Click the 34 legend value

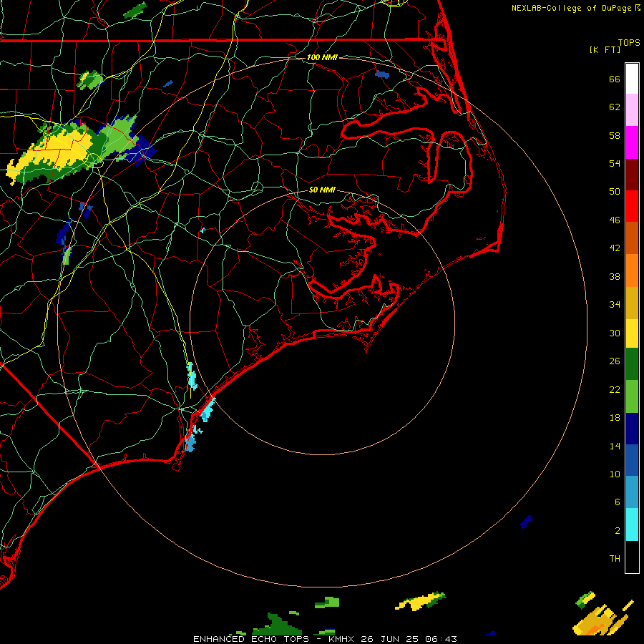point(615,305)
